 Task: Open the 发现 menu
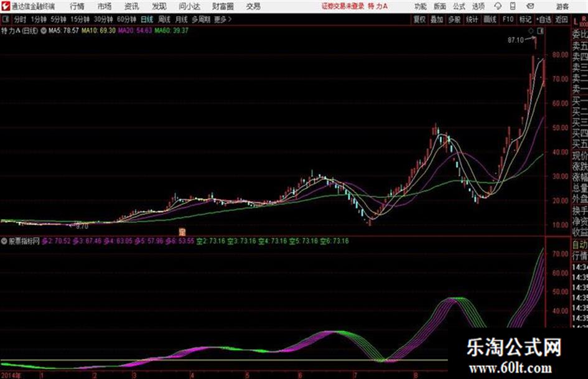(159, 6)
